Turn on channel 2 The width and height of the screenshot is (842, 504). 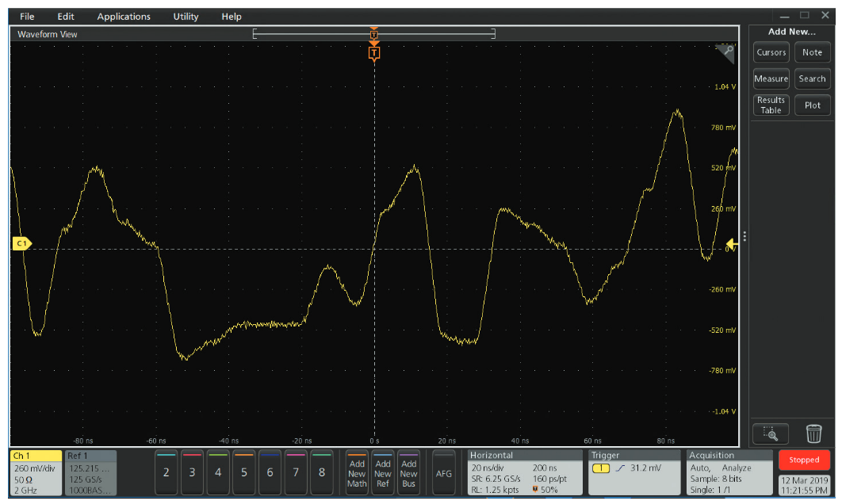(166, 472)
